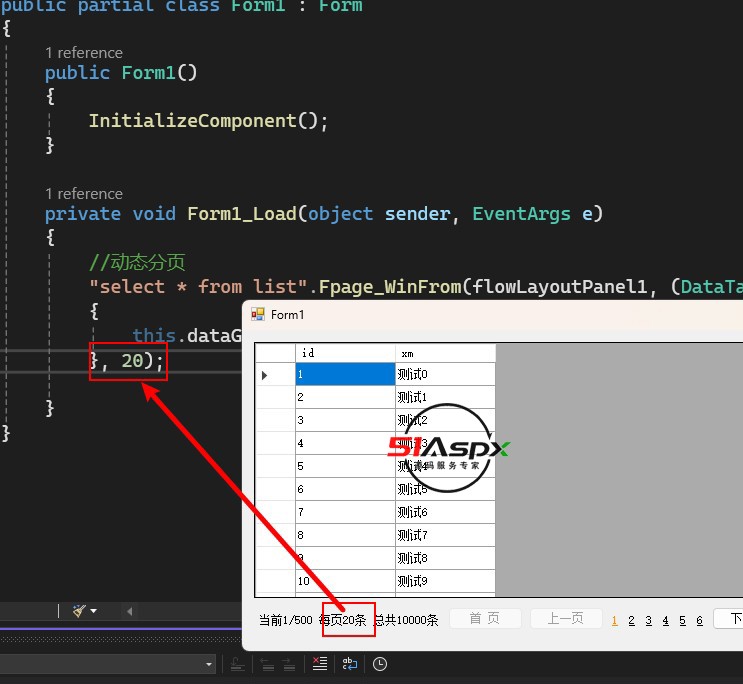Image resolution: width=743 pixels, height=684 pixels.
Task: Select the 测试1 cell
Action: (445, 397)
